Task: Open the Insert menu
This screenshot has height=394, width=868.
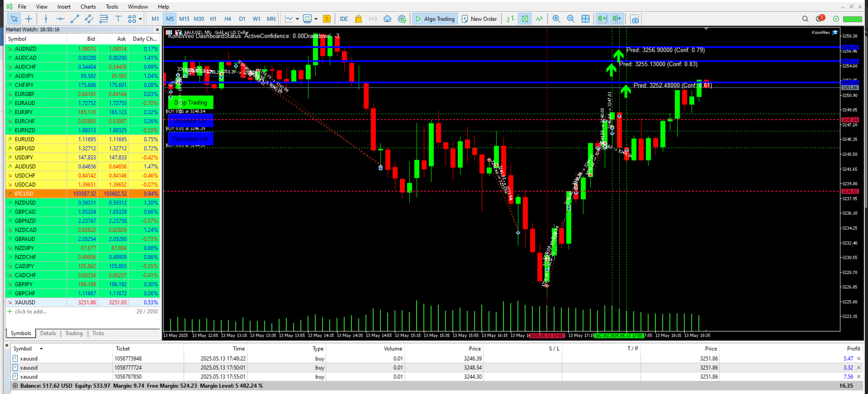Action: (x=64, y=7)
